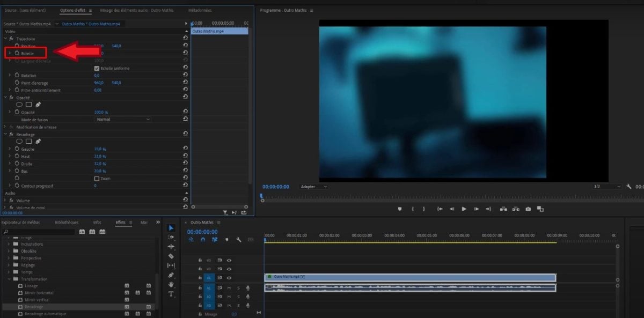The width and height of the screenshot is (644, 318).
Task: Open the Program monitor settings wrench
Action: 629,187
